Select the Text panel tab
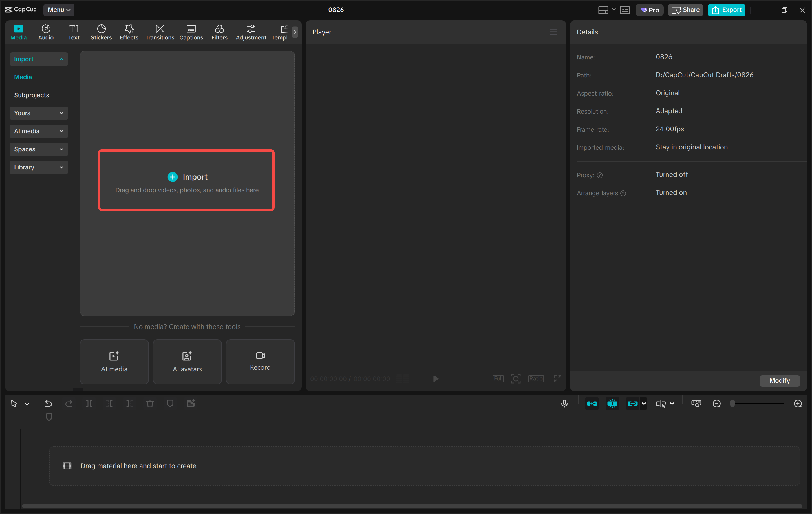 click(x=74, y=32)
